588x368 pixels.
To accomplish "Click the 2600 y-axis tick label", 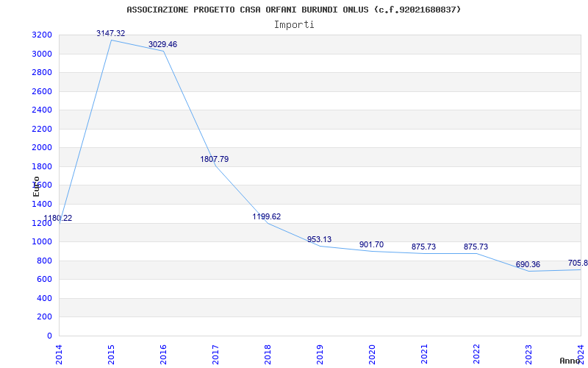I will coord(43,91).
